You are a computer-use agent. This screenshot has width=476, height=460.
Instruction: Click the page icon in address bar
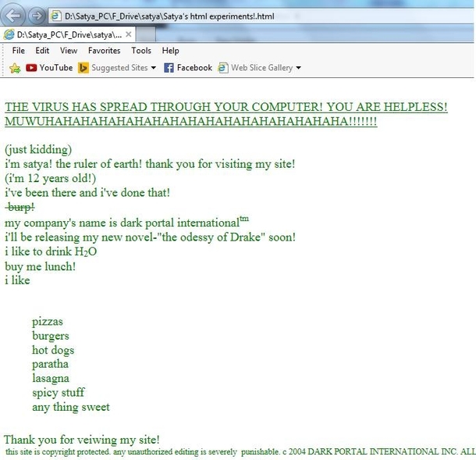click(x=55, y=16)
